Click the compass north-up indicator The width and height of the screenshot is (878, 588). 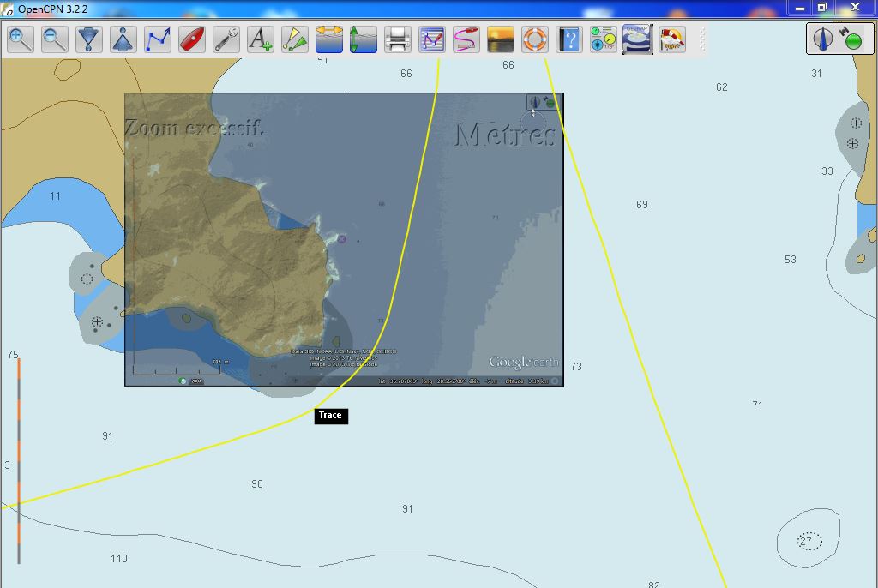point(822,39)
